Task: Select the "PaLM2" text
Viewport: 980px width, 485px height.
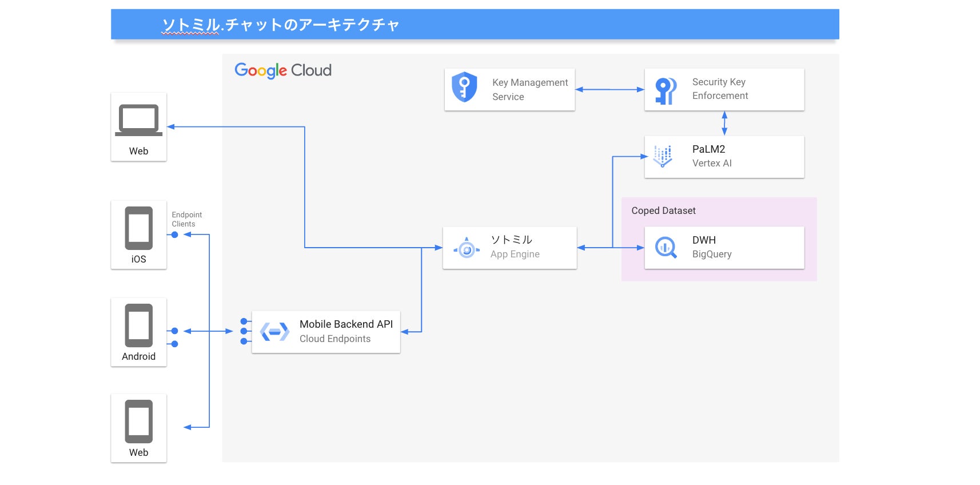Action: (708, 149)
